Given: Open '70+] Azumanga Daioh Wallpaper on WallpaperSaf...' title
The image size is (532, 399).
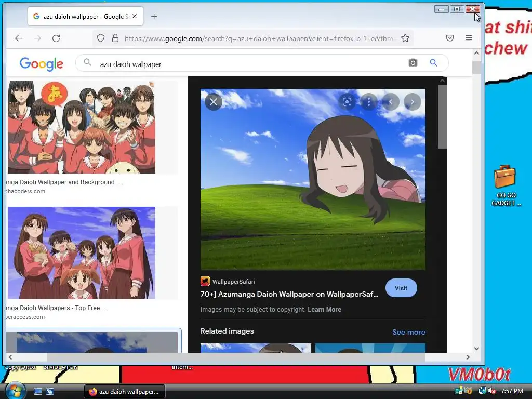Looking at the screenshot, I should pos(289,294).
